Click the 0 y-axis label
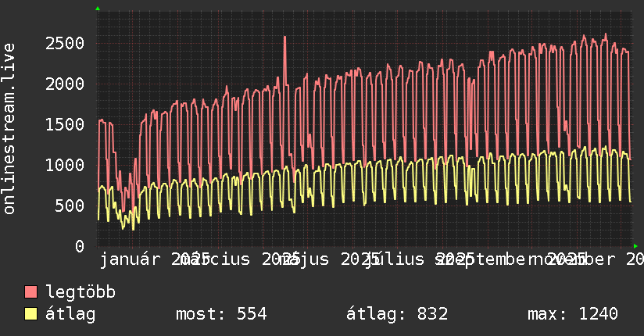Screen dimensions: 644x336 80,246
